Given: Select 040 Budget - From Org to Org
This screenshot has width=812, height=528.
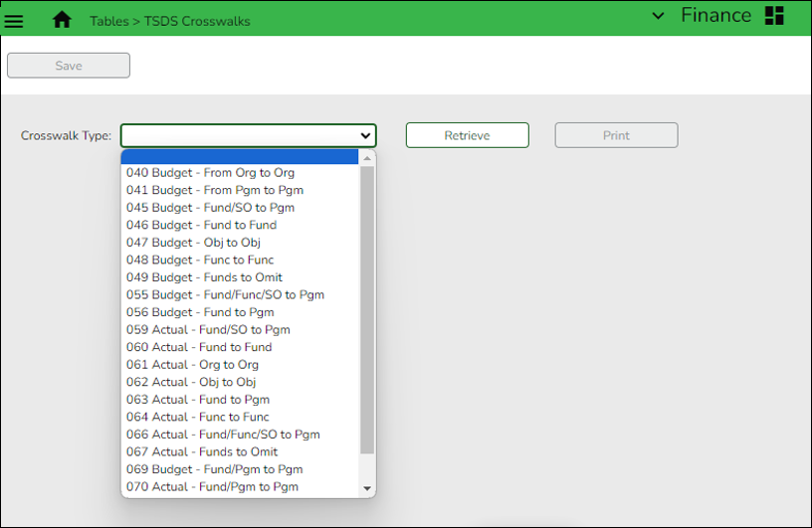Looking at the screenshot, I should point(210,173).
